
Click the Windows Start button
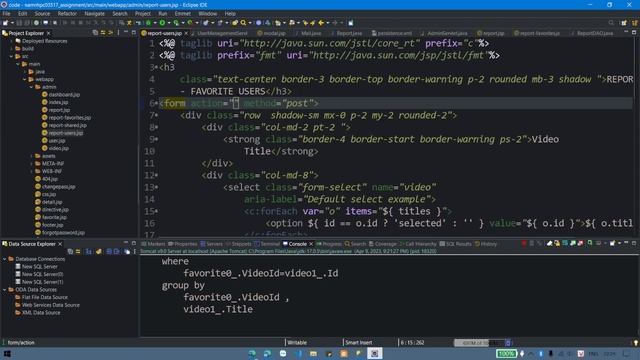[7, 353]
